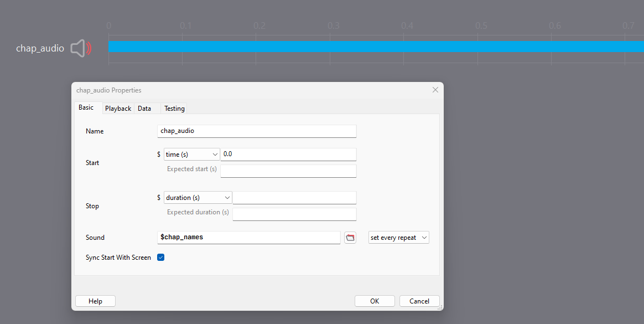This screenshot has width=644, height=324.
Task: Click the OK button
Action: click(375, 301)
